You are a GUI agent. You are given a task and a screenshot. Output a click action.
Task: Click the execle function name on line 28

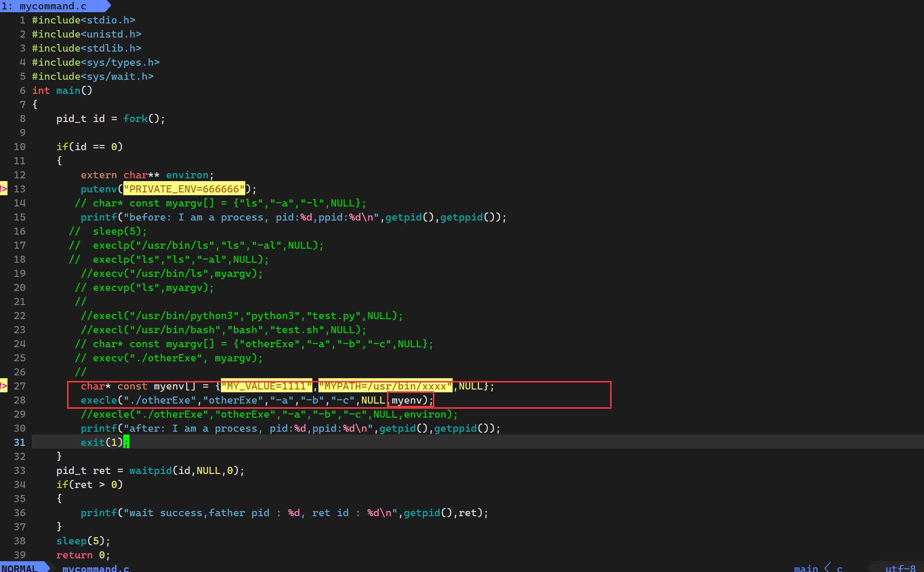(x=98, y=400)
